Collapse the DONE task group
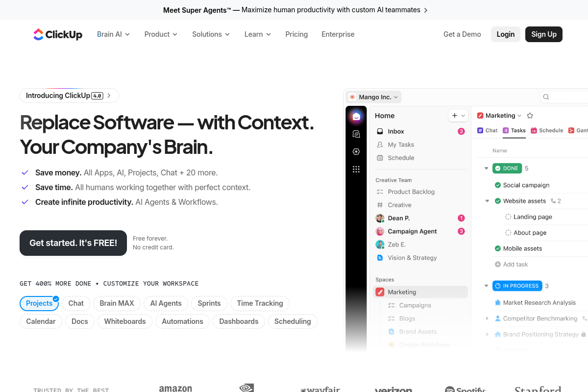Screen dimensions: 588x392 (486, 169)
